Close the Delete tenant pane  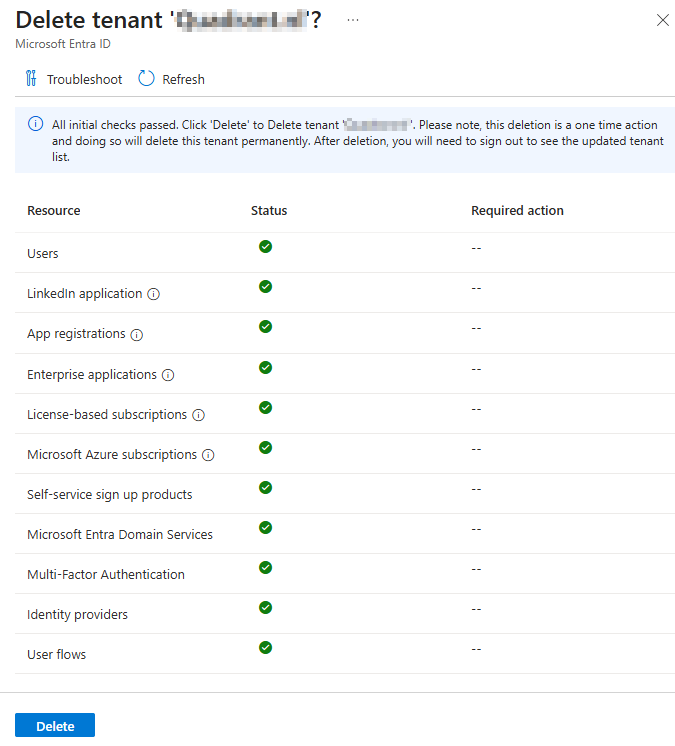coord(663,20)
